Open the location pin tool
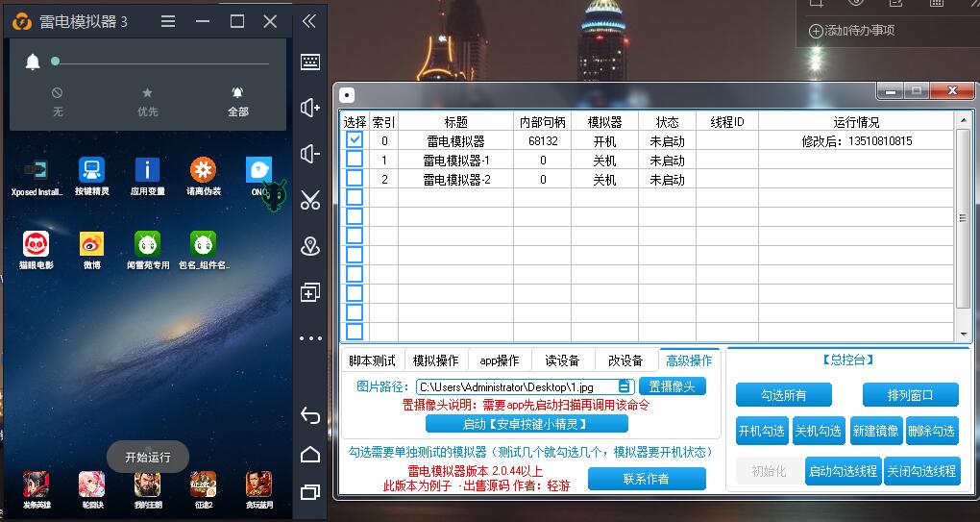 point(310,246)
